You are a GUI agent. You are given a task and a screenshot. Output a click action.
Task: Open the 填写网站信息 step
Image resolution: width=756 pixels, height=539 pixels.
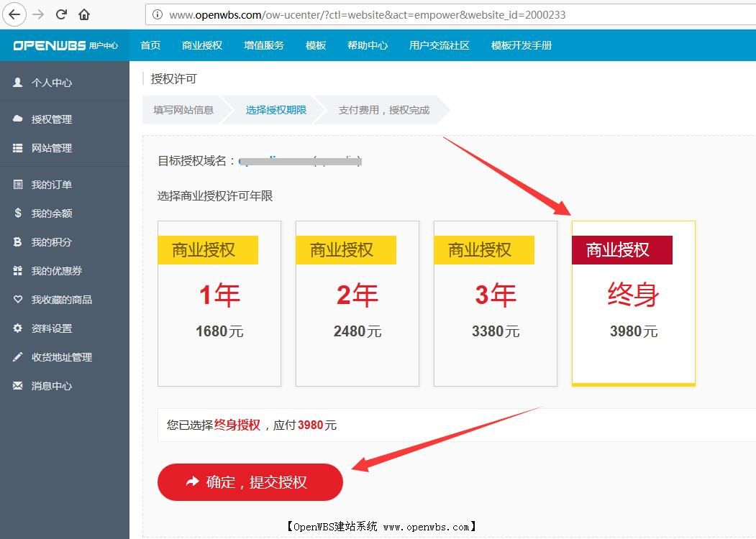[182, 110]
